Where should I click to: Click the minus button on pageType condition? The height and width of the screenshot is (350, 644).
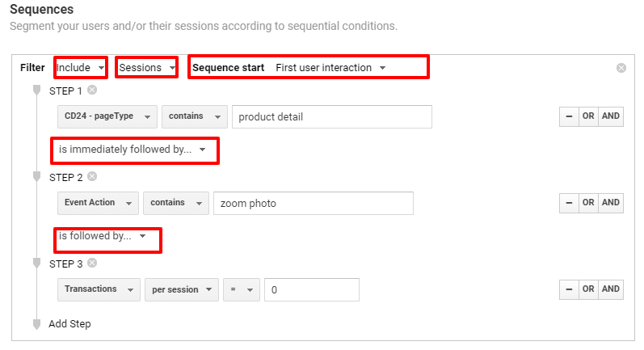click(569, 116)
